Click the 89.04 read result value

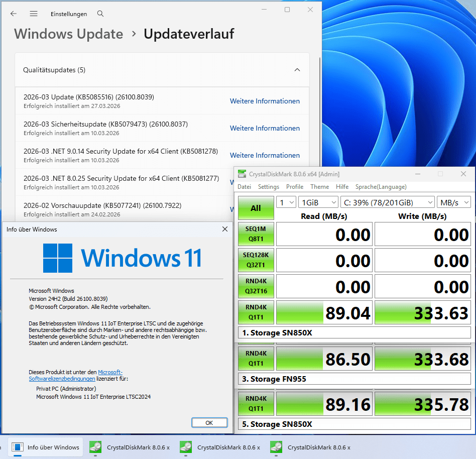coord(324,312)
